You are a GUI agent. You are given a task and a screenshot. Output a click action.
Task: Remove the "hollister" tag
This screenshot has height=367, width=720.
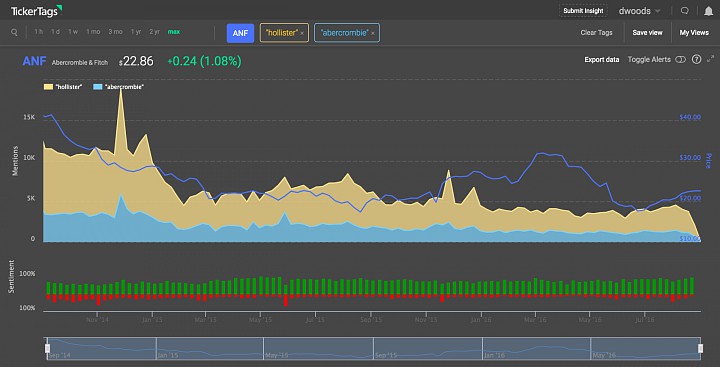click(302, 33)
